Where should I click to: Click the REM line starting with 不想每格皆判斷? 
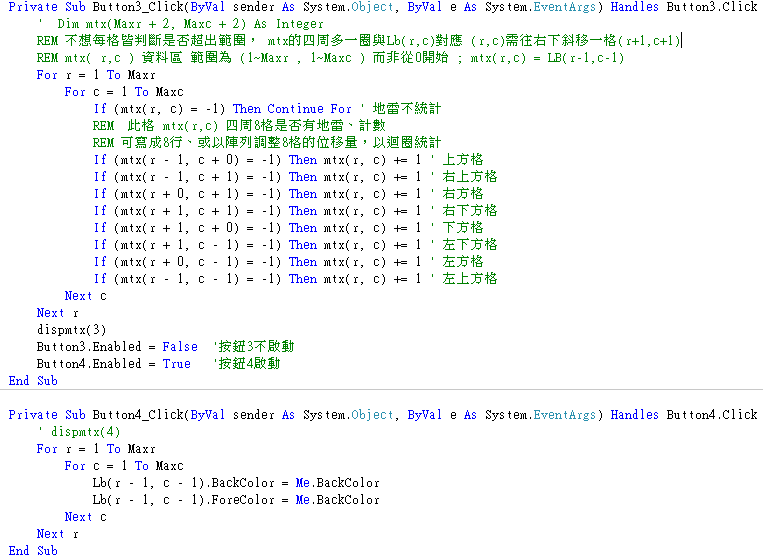click(x=359, y=41)
